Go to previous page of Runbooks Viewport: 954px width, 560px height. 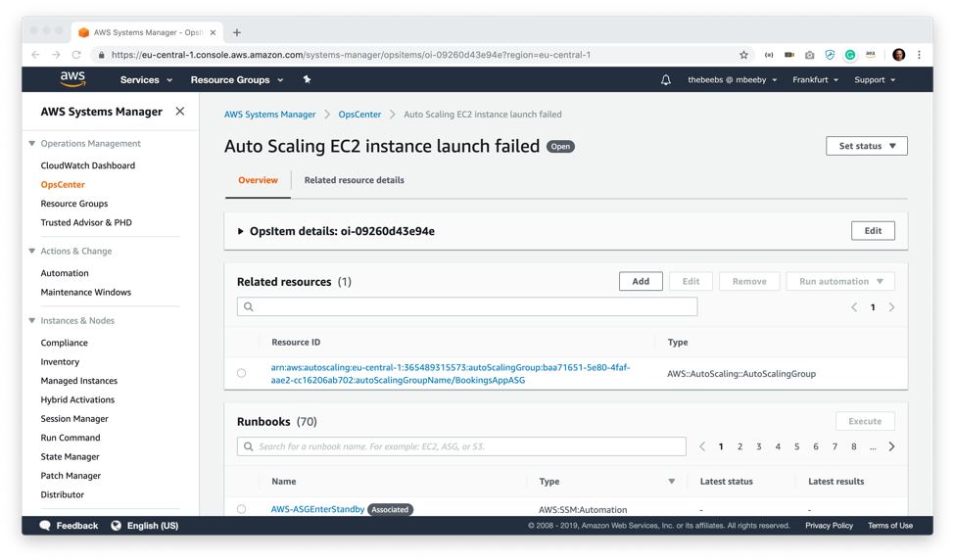coord(702,446)
